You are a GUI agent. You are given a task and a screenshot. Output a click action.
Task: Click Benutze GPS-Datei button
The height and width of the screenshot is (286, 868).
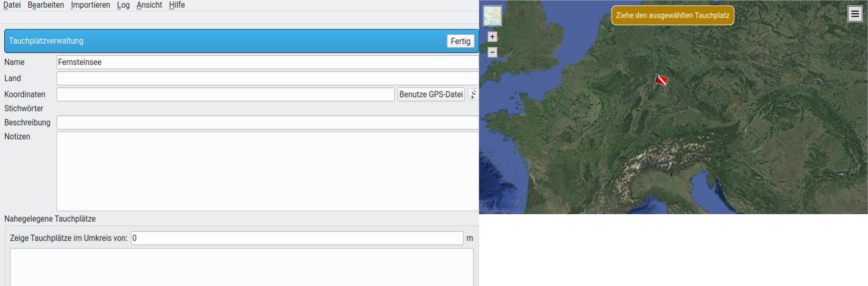point(431,94)
